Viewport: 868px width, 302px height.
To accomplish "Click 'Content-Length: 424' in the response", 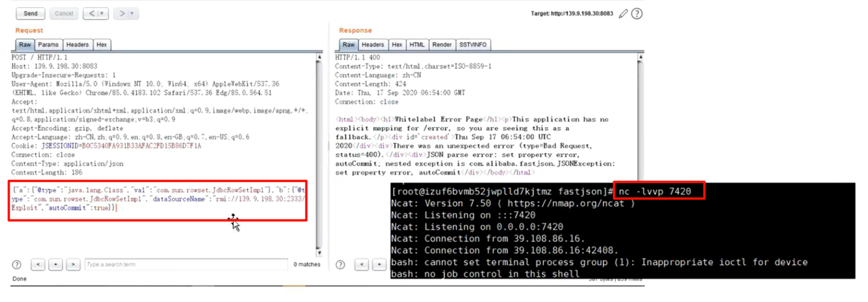I will click(370, 84).
